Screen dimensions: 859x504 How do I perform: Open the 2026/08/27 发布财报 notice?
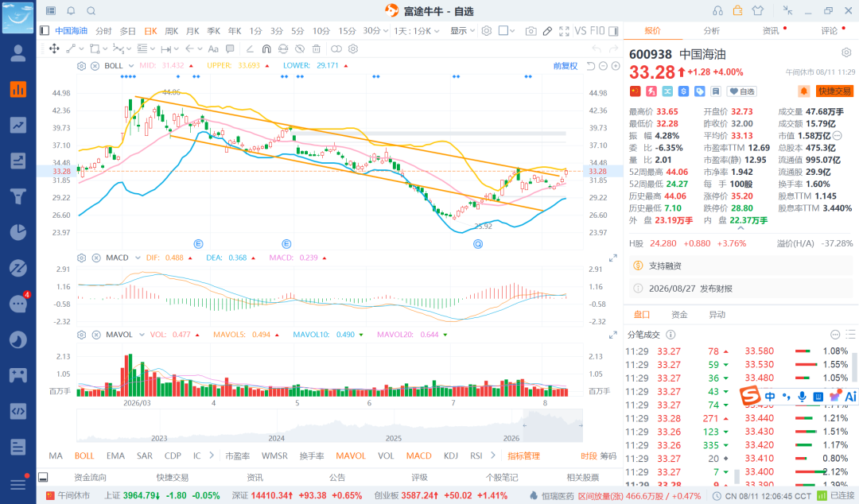pyautogui.click(x=741, y=289)
